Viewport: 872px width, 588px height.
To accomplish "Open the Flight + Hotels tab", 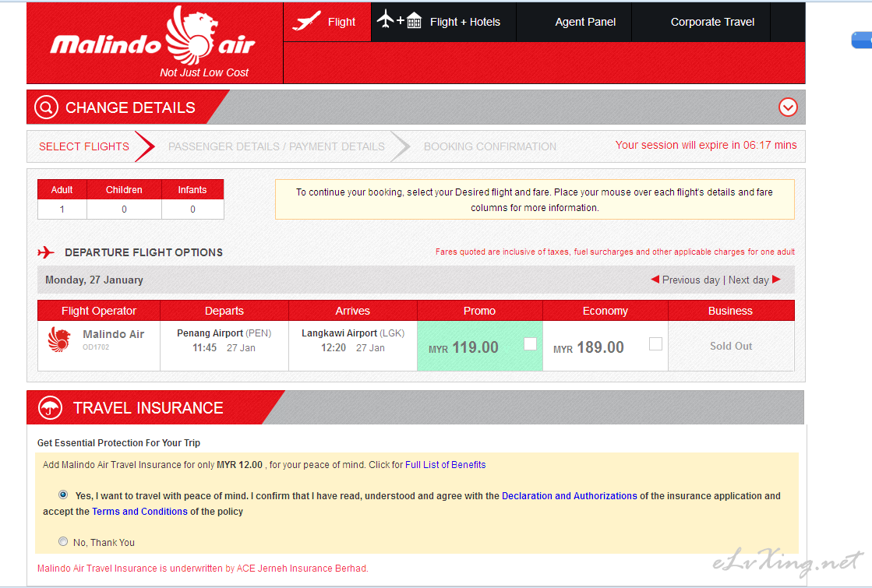I will pos(443,22).
